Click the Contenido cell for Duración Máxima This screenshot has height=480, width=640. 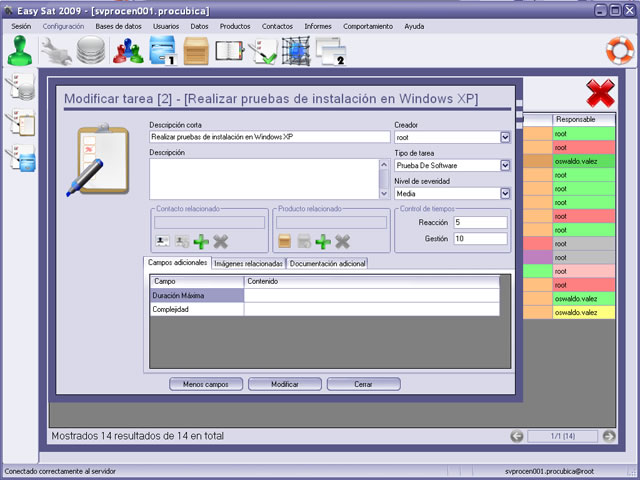coord(371,296)
